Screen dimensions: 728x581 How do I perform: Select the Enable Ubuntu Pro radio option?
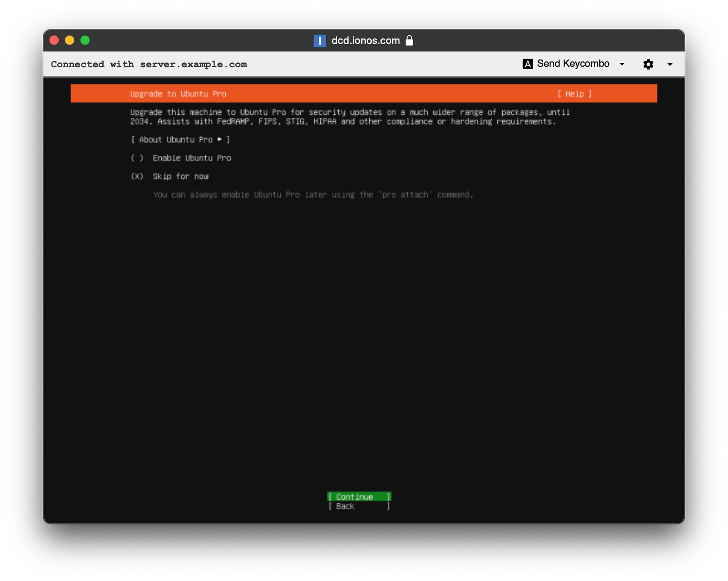181,158
